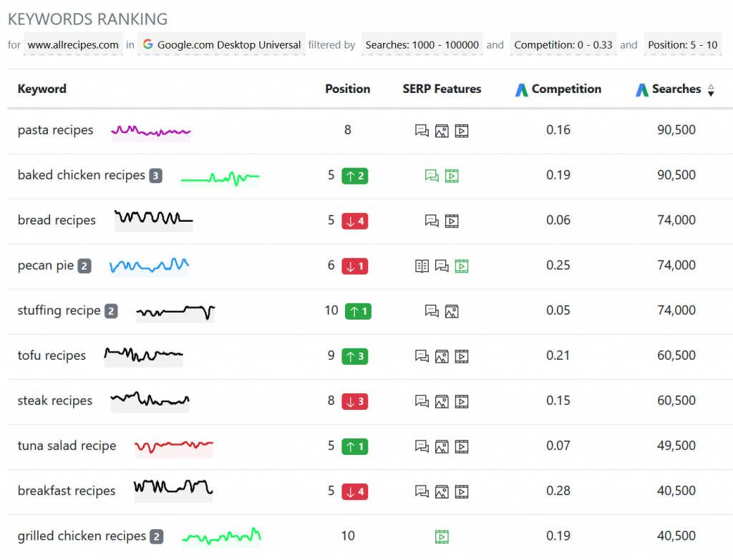Click the 49,500 searches value
This screenshot has width=733, height=560.
point(676,446)
